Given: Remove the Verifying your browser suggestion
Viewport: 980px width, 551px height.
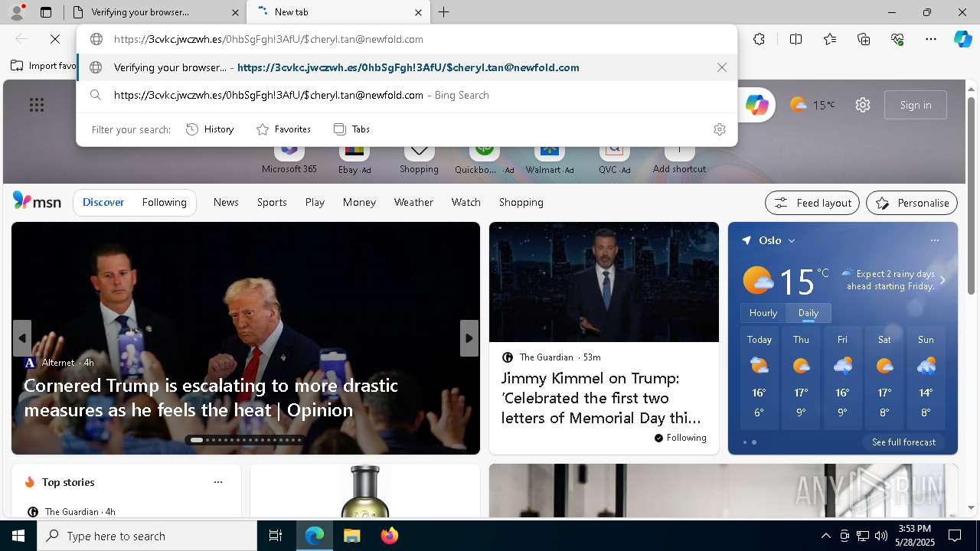Looking at the screenshot, I should pos(722,67).
